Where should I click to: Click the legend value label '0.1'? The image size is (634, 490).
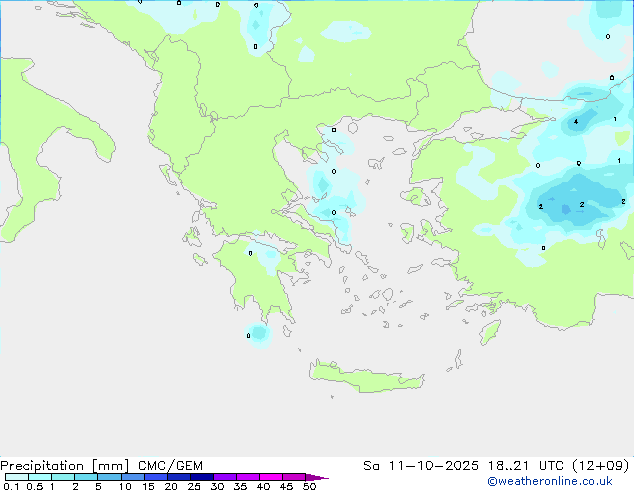pyautogui.click(x=11, y=486)
